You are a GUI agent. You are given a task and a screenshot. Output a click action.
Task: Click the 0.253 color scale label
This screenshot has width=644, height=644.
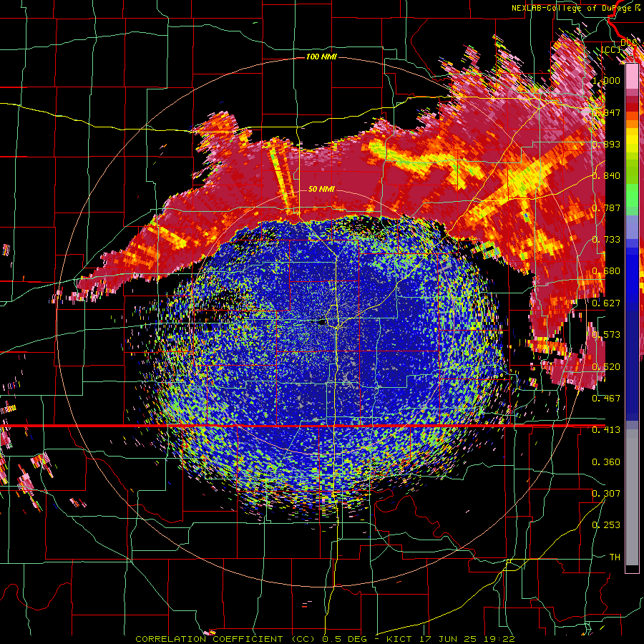coord(606,525)
